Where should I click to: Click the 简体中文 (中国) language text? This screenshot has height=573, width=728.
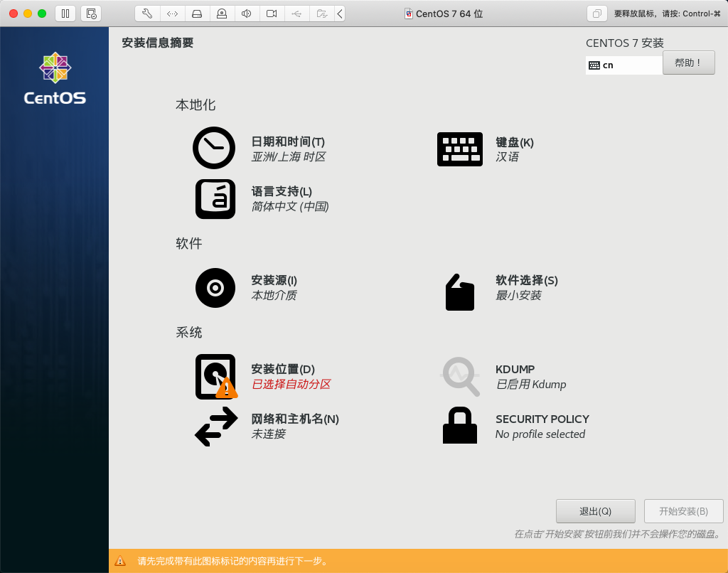click(x=290, y=206)
